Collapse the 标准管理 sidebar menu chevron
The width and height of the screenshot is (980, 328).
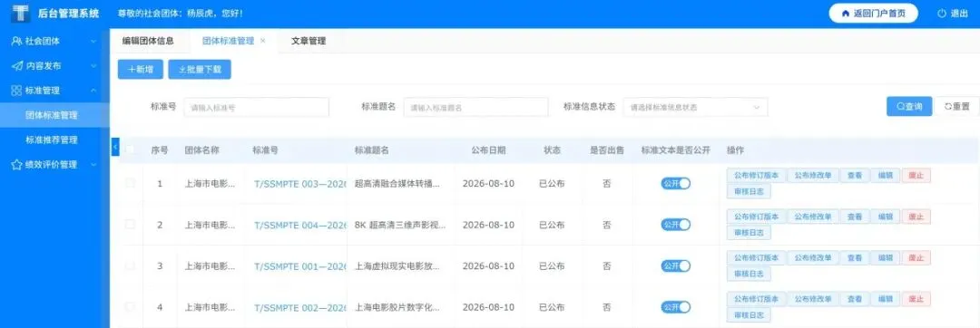93,91
